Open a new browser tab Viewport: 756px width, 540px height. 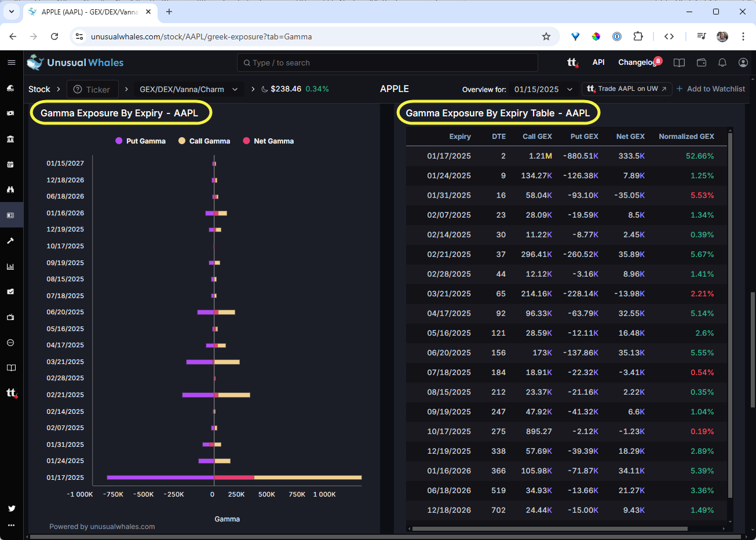coord(169,12)
